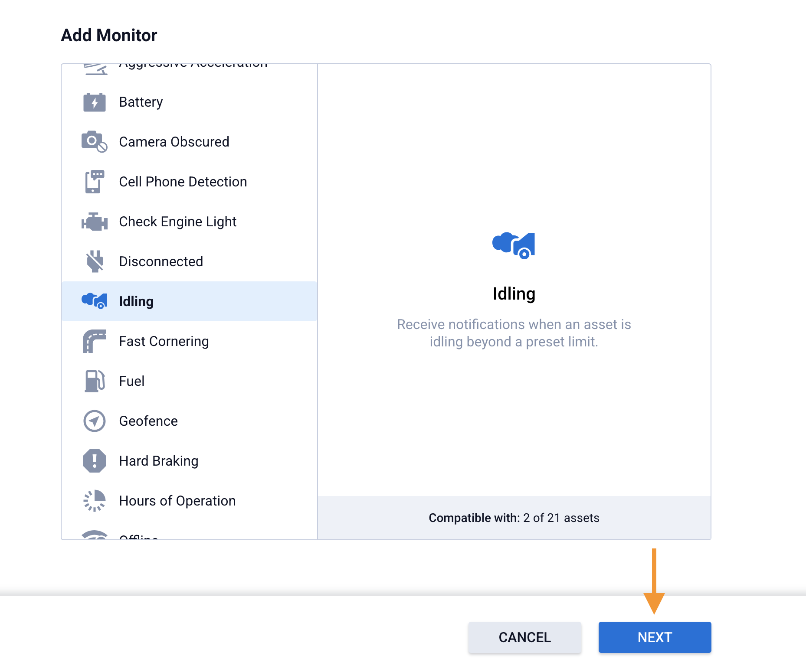Click the Geofence compass icon
The height and width of the screenshot is (672, 806).
click(94, 421)
